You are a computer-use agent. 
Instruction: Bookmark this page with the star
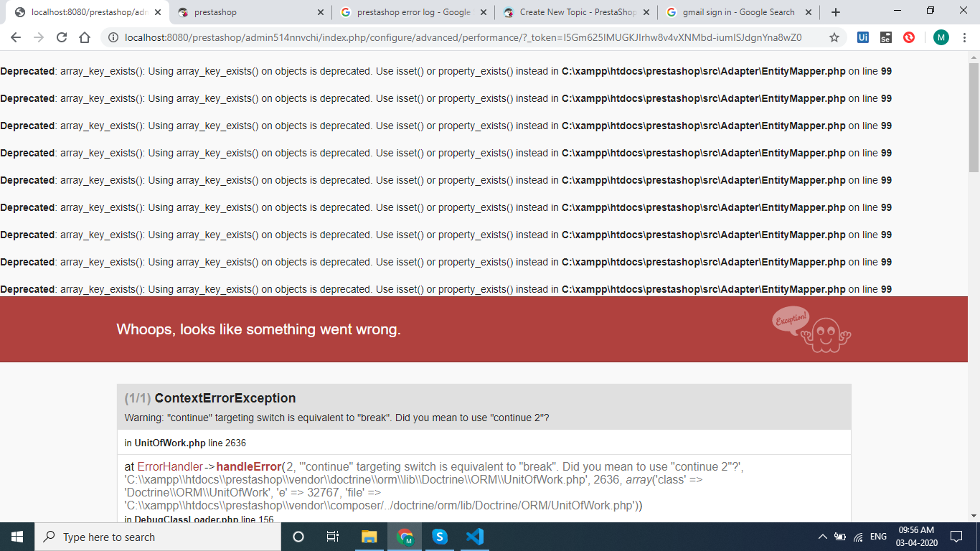coord(834,37)
